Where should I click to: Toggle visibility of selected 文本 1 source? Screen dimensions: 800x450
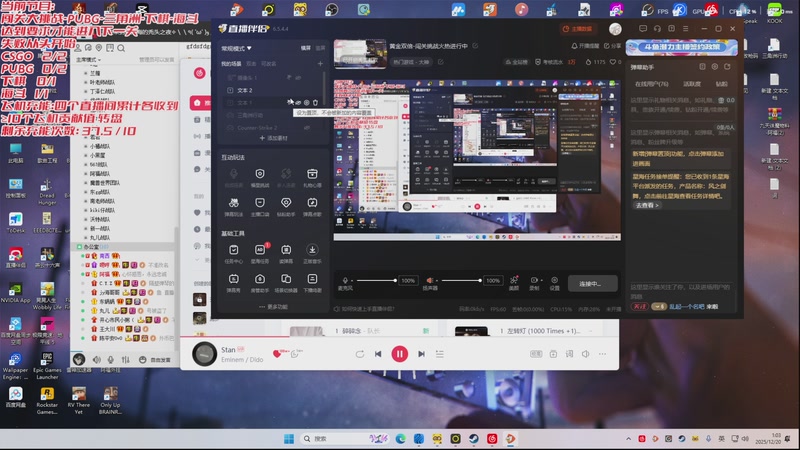click(x=298, y=103)
